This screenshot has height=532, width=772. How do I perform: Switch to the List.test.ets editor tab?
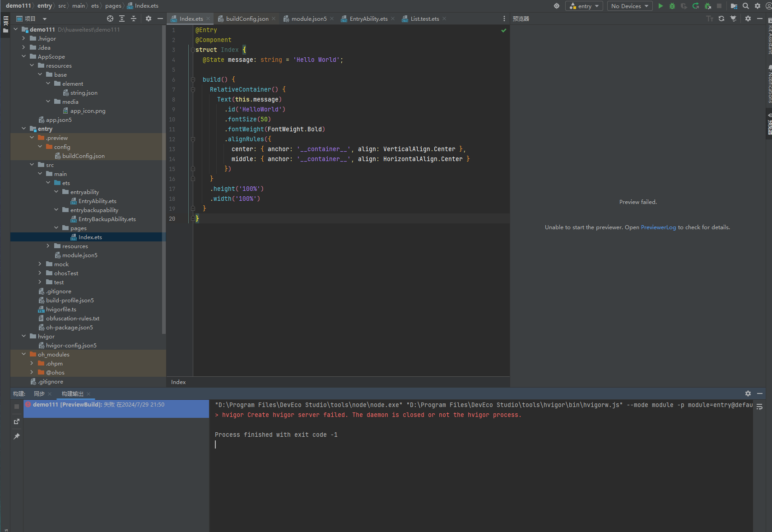[424, 19]
